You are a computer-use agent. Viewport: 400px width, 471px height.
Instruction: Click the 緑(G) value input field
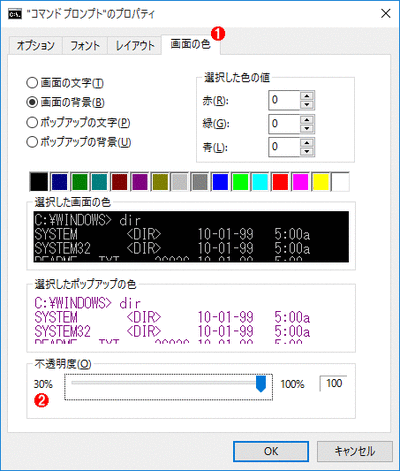coord(284,124)
